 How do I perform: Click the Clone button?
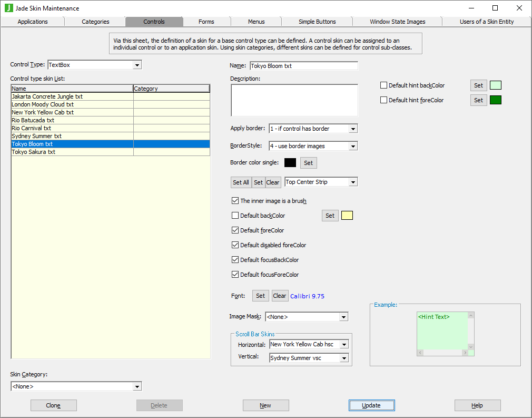(x=54, y=405)
